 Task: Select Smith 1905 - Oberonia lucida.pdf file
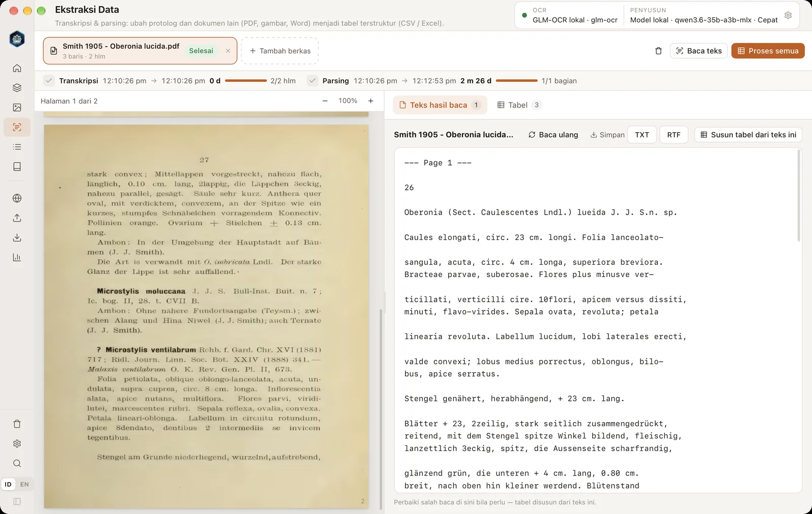coord(140,51)
